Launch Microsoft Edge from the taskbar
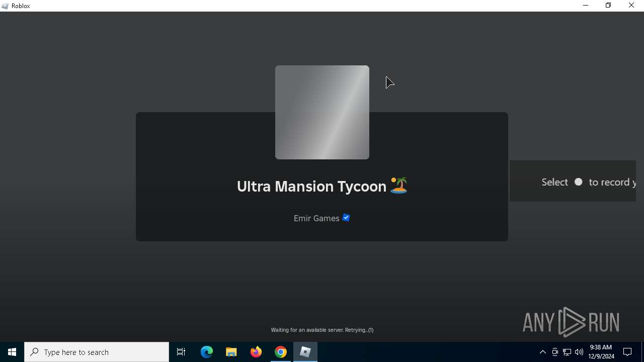The height and width of the screenshot is (362, 644). click(207, 352)
